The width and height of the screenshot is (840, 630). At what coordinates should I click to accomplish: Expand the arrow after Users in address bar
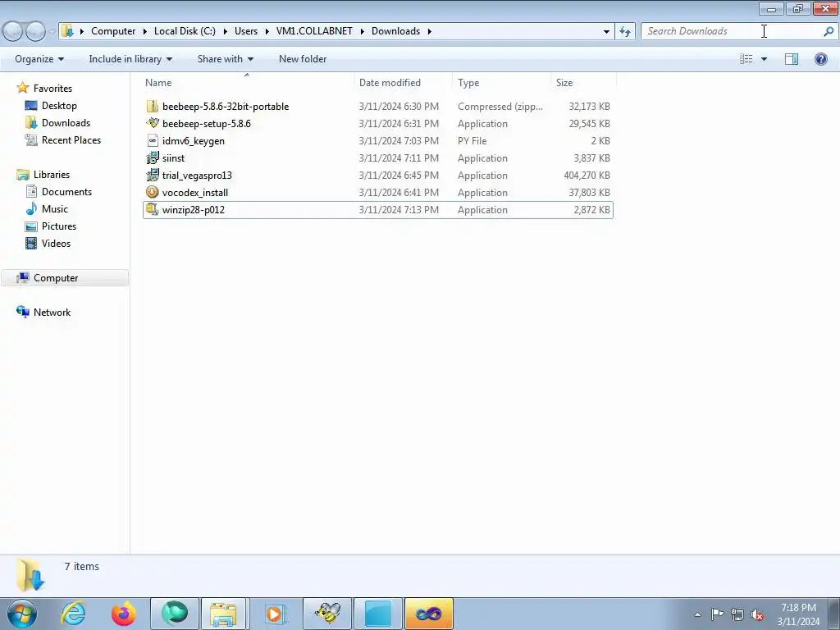[267, 31]
